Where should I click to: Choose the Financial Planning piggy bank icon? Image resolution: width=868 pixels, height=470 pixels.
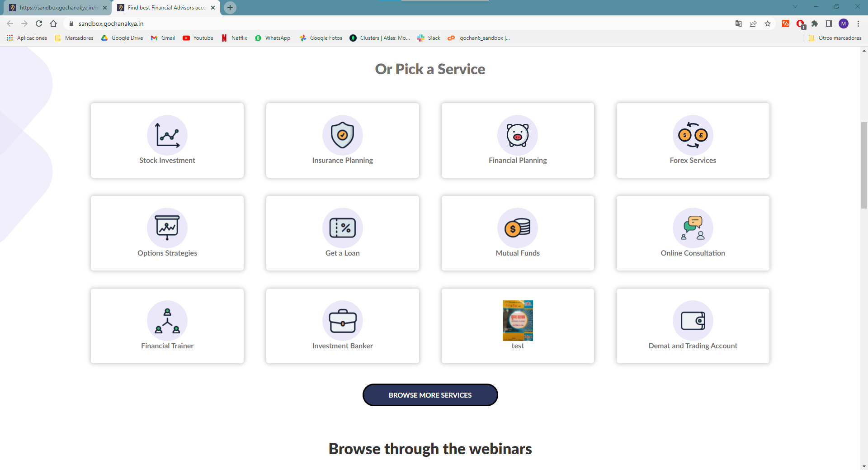point(518,135)
